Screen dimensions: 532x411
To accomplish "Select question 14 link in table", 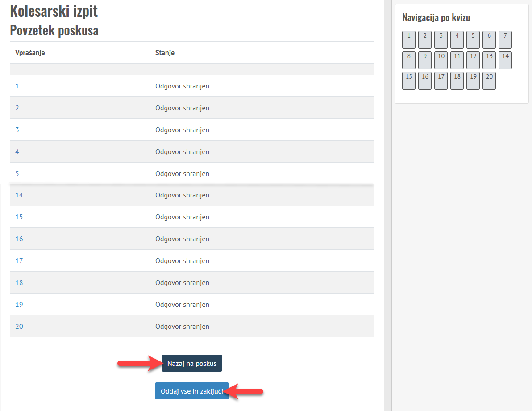I will (19, 195).
